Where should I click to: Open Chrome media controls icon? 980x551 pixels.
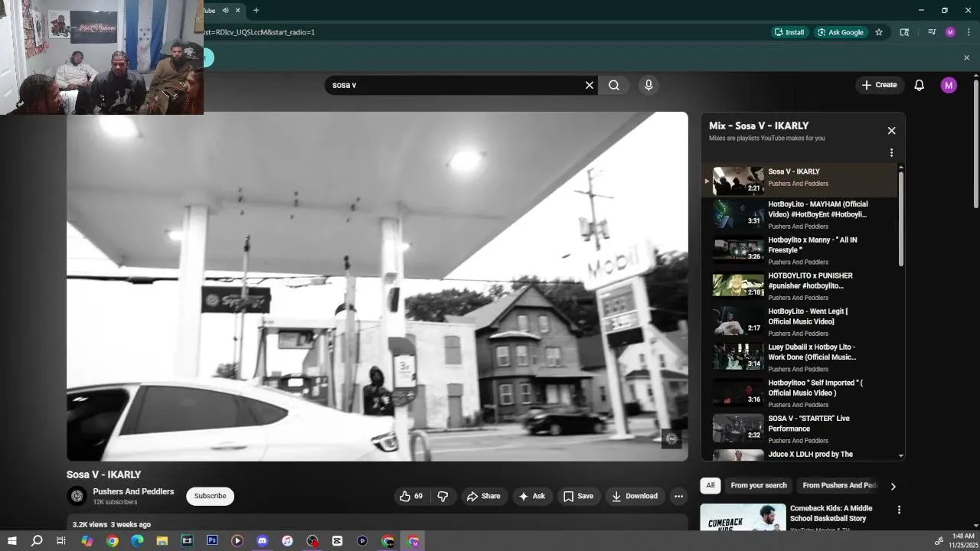932,32
